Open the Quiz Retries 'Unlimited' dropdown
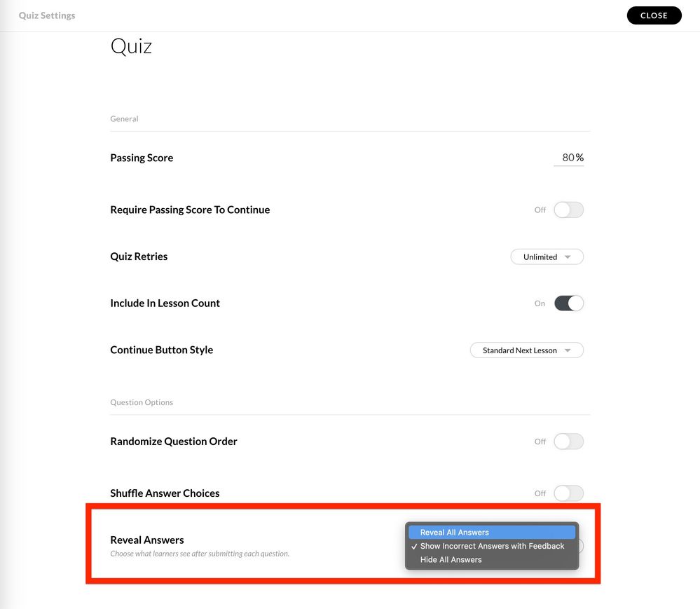This screenshot has width=700, height=609. point(547,257)
